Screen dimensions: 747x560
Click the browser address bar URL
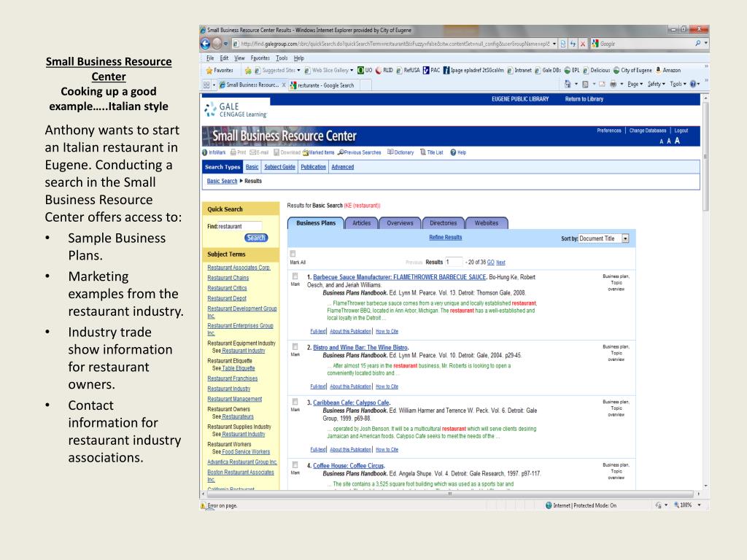395,44
